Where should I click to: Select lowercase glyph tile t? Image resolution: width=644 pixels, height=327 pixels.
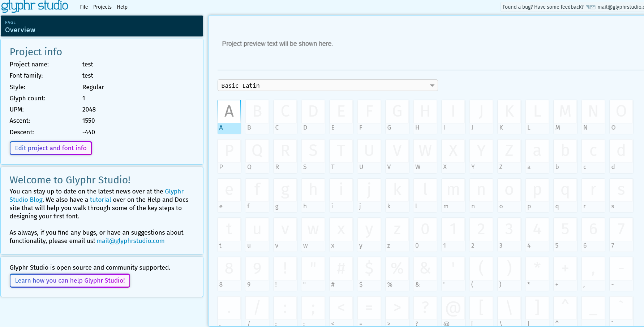[x=229, y=235]
